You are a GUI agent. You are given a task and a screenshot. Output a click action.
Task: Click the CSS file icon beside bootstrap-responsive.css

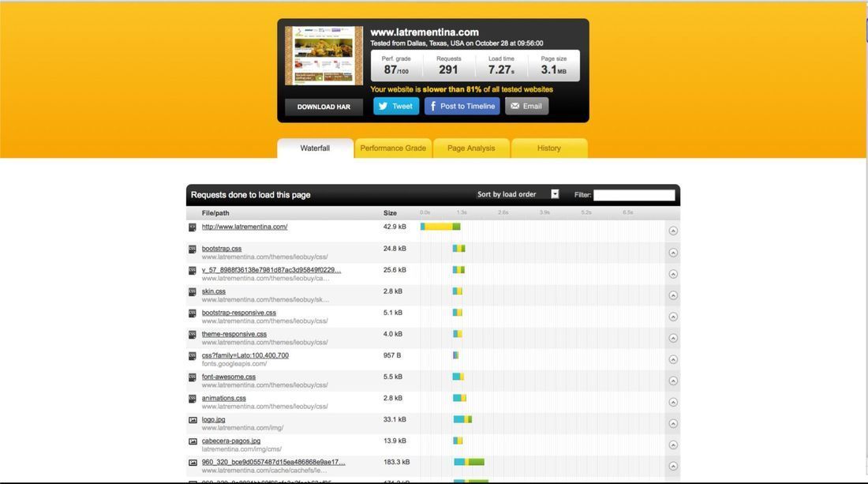(192, 313)
